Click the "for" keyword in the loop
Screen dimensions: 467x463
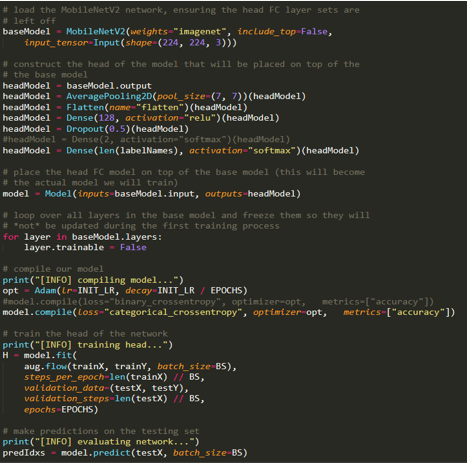pos(11,237)
